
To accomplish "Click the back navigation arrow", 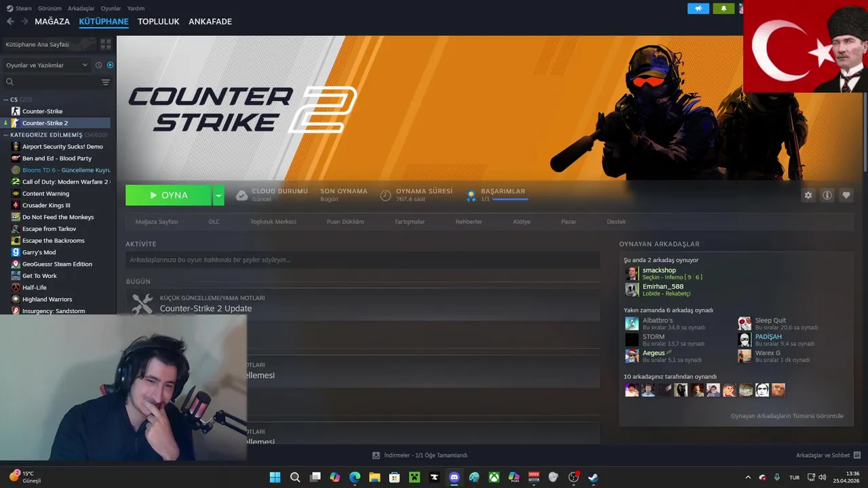I will coord(10,22).
